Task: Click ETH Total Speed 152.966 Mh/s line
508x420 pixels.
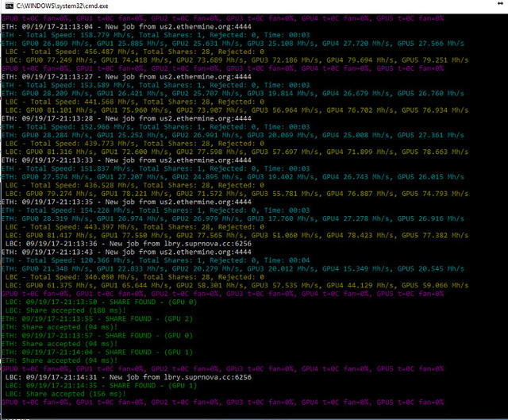Action: tap(156, 127)
